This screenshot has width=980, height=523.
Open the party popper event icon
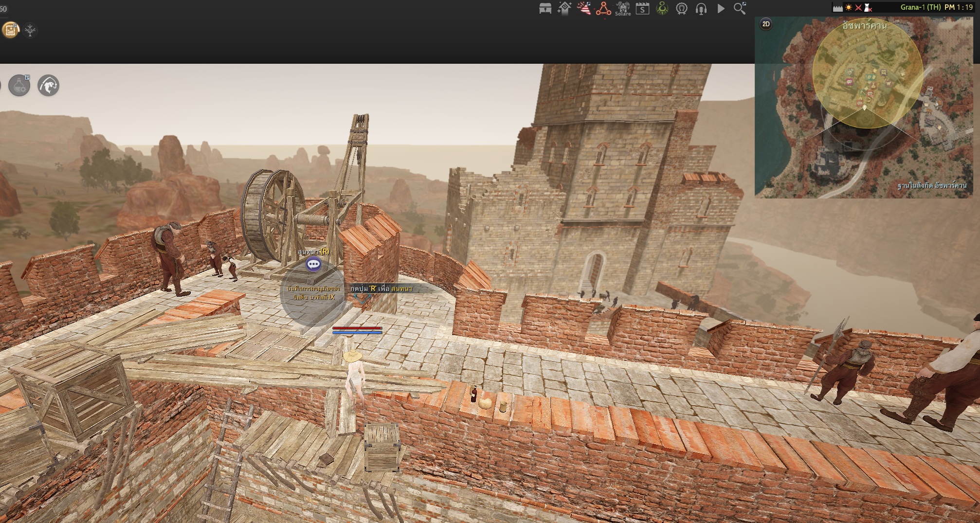(584, 9)
